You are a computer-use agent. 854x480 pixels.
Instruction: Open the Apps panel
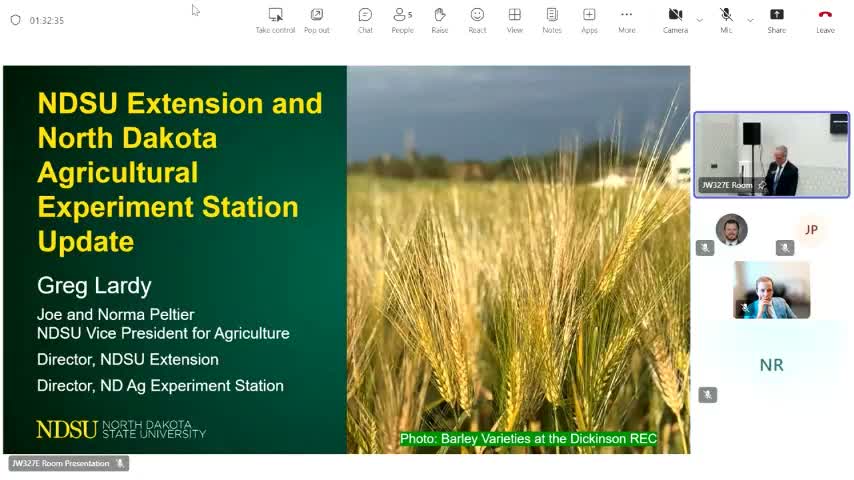point(589,19)
